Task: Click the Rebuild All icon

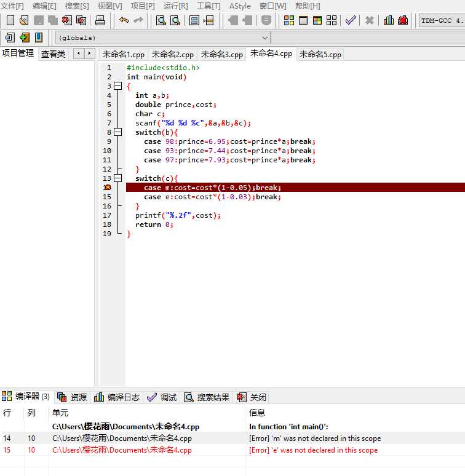Action: click(x=332, y=20)
